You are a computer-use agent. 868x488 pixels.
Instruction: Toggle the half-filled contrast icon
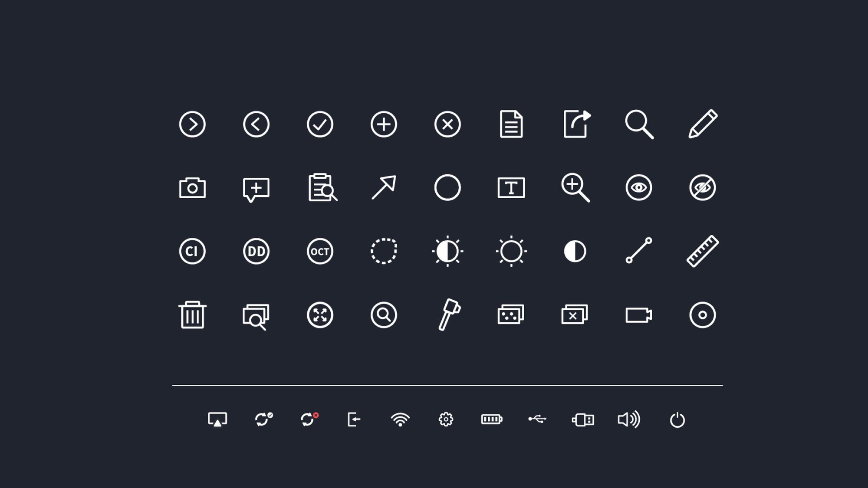coord(574,252)
